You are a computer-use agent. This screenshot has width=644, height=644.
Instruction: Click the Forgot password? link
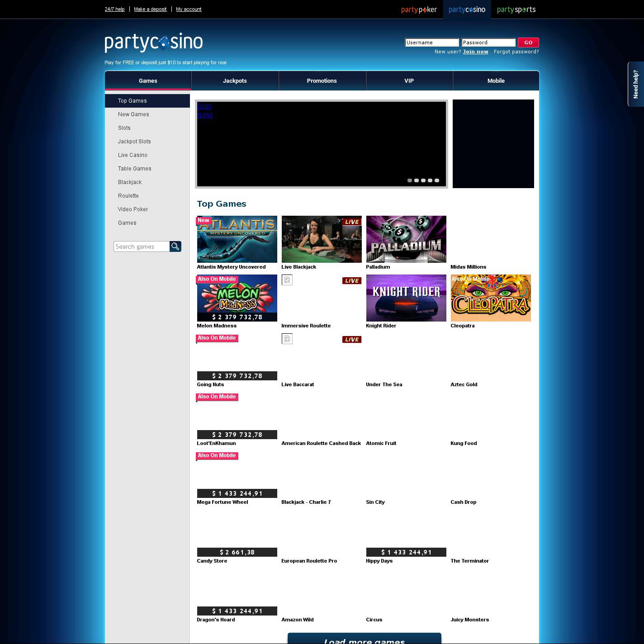[516, 52]
